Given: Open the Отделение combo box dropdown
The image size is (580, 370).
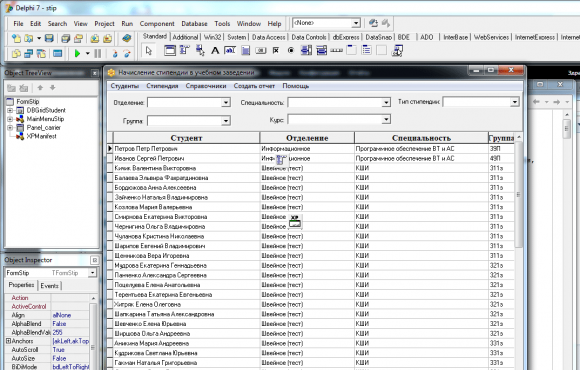Looking at the screenshot, I should click(226, 102).
